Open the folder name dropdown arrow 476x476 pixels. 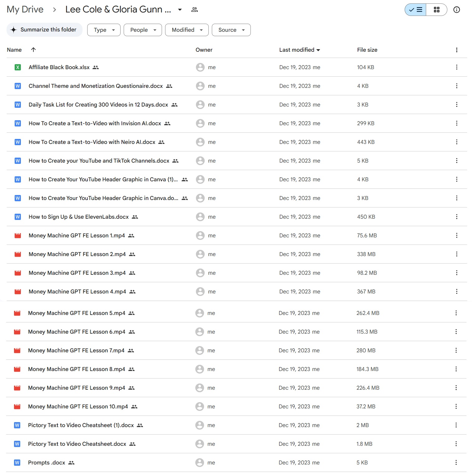tap(180, 10)
